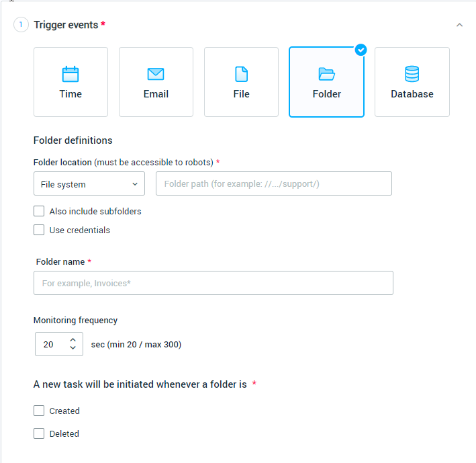This screenshot has width=476, height=463.
Task: Click the blue checkmark badge on Folder
Action: click(x=361, y=50)
